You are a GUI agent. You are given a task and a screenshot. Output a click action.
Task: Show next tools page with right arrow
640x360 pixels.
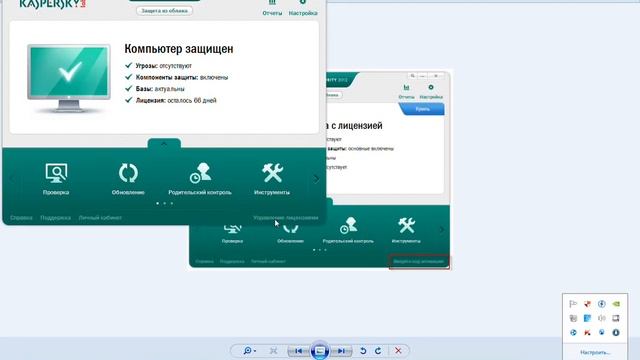pyautogui.click(x=316, y=179)
